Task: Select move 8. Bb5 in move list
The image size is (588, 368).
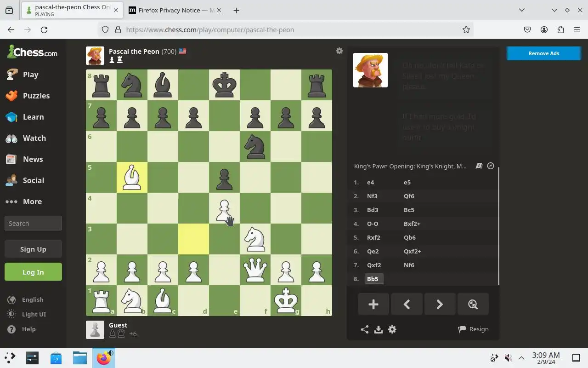Action: (373, 279)
